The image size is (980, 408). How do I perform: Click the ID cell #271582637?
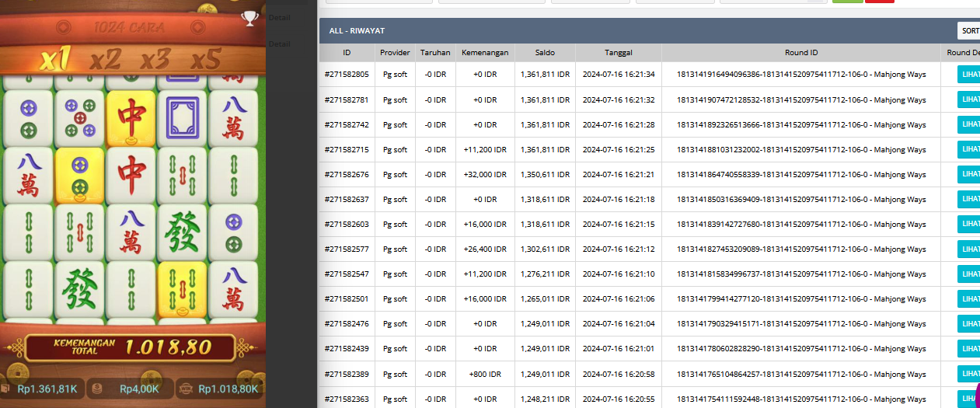pos(347,200)
